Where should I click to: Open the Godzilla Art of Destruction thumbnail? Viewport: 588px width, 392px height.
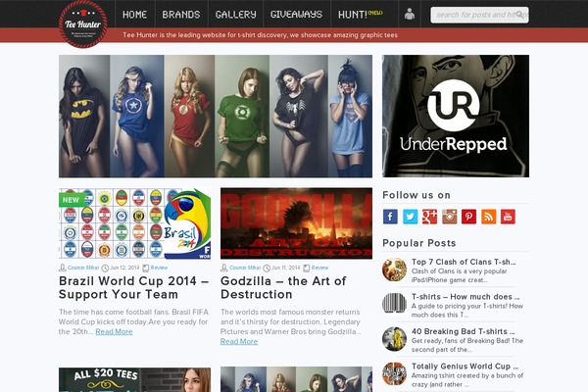[296, 223]
